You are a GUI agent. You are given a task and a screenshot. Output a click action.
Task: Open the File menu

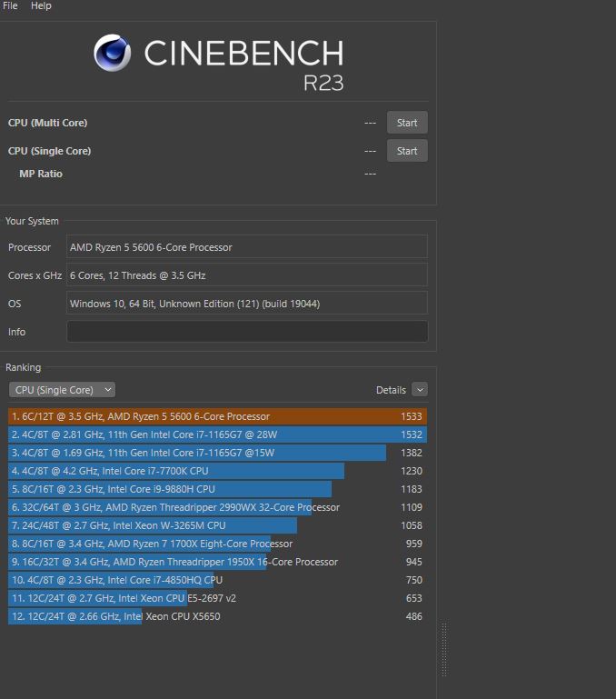(x=10, y=5)
